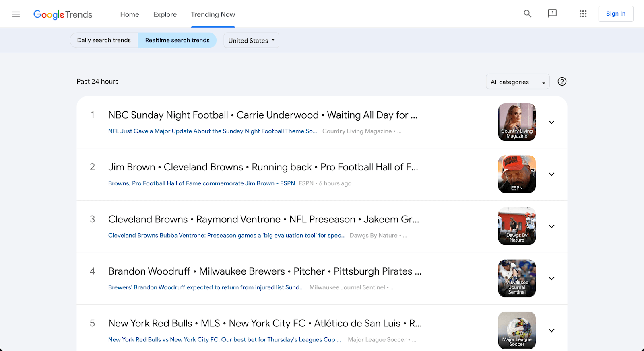The height and width of the screenshot is (351, 644).
Task: Open Country Living Magazine thumbnail
Action: pos(517,122)
